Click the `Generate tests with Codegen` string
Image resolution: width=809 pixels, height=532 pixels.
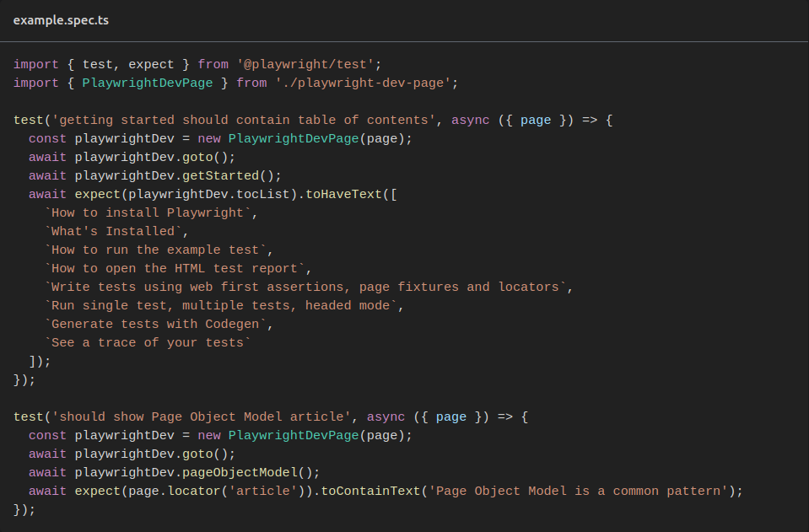[155, 325]
